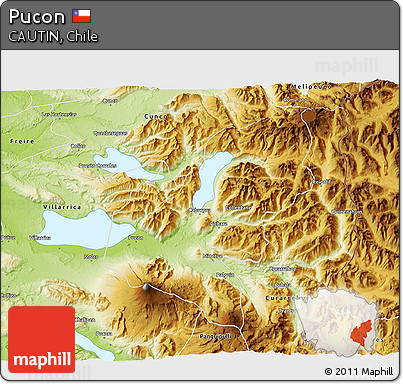
Task: Click the Colico label
Action: tap(78, 146)
